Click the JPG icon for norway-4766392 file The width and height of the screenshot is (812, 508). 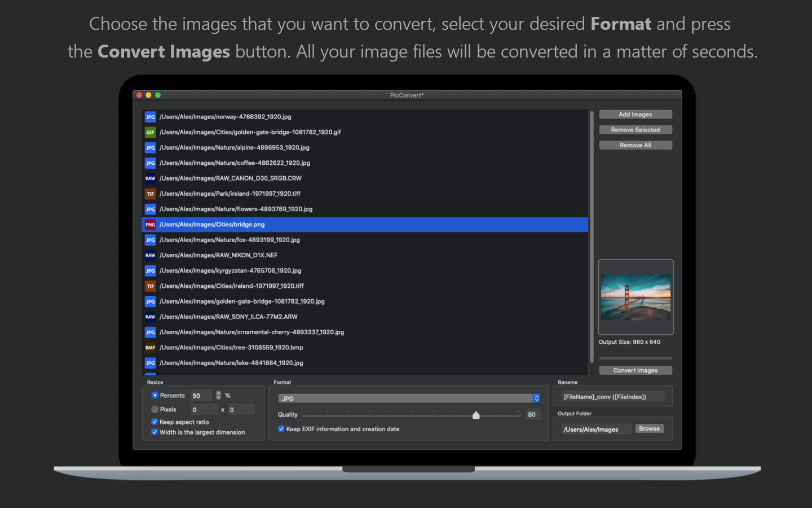150,117
